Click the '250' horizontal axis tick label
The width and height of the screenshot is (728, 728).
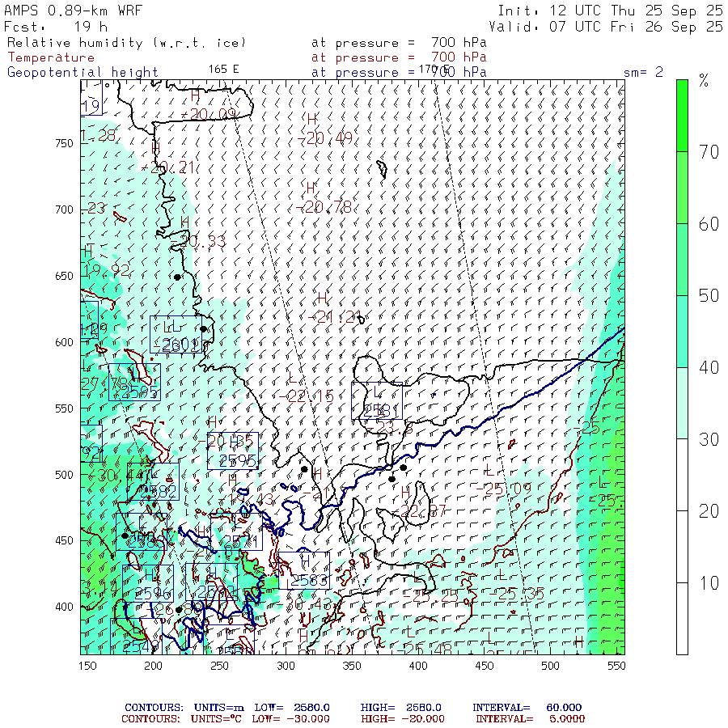tap(219, 666)
